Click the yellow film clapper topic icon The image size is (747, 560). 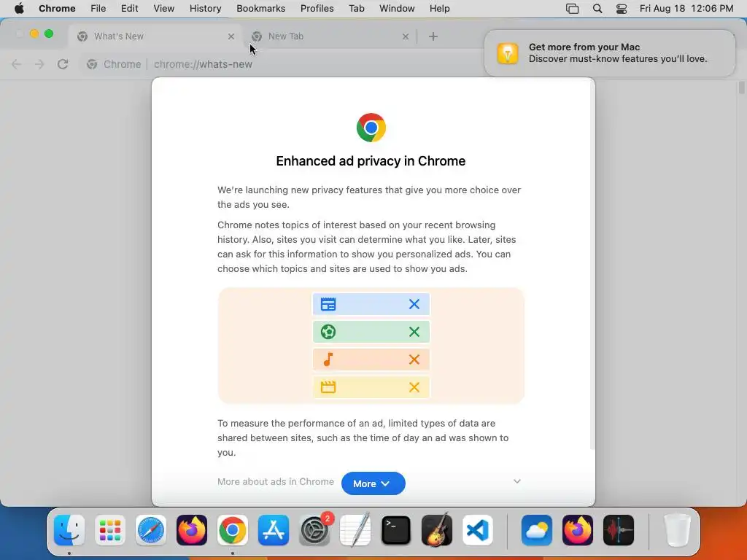pos(328,387)
